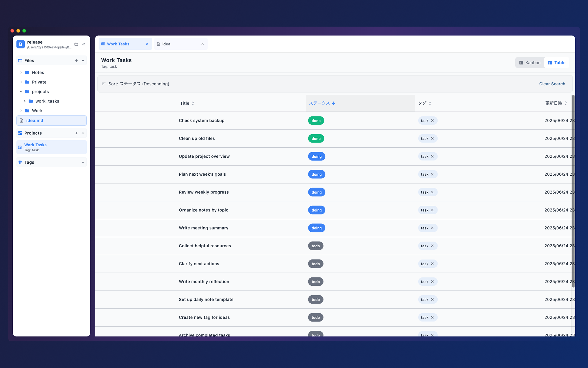Sort by タグ column
The image size is (588, 368).
click(x=424, y=103)
